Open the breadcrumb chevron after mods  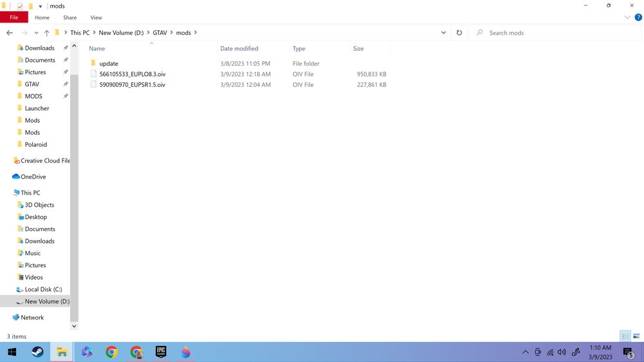tap(196, 32)
